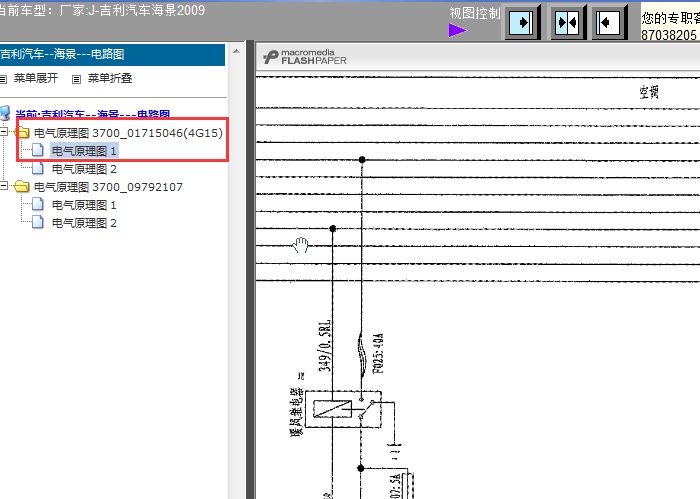Click the Macromedia FlashPaper logo
This screenshot has height=499, width=700.
305,57
